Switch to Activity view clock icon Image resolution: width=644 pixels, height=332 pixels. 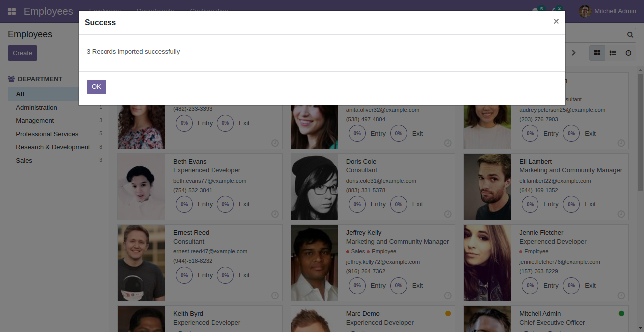tap(628, 53)
